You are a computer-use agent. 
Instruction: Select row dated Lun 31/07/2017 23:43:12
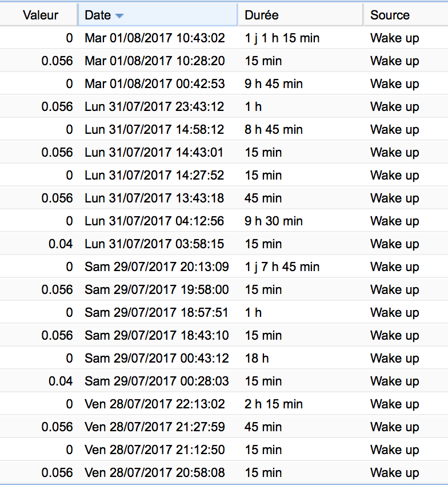155,107
